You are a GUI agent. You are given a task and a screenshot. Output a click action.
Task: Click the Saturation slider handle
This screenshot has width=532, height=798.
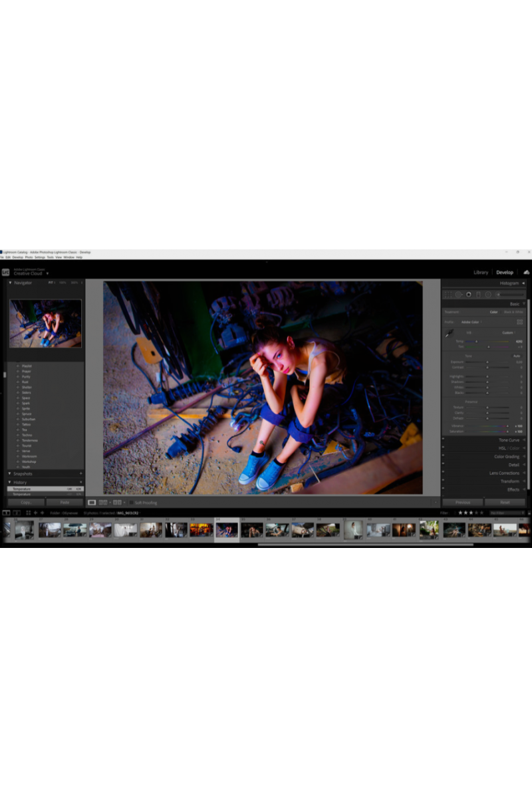(x=508, y=432)
